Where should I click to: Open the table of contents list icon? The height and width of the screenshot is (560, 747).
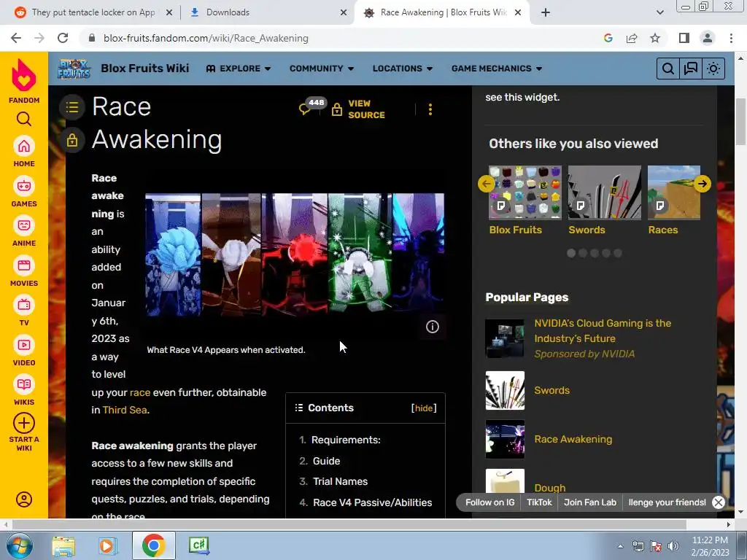[x=72, y=107]
